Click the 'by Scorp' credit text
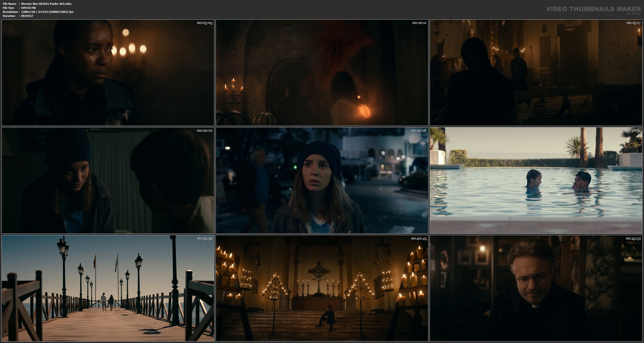Viewport: 644px width, 343px height. [x=633, y=14]
